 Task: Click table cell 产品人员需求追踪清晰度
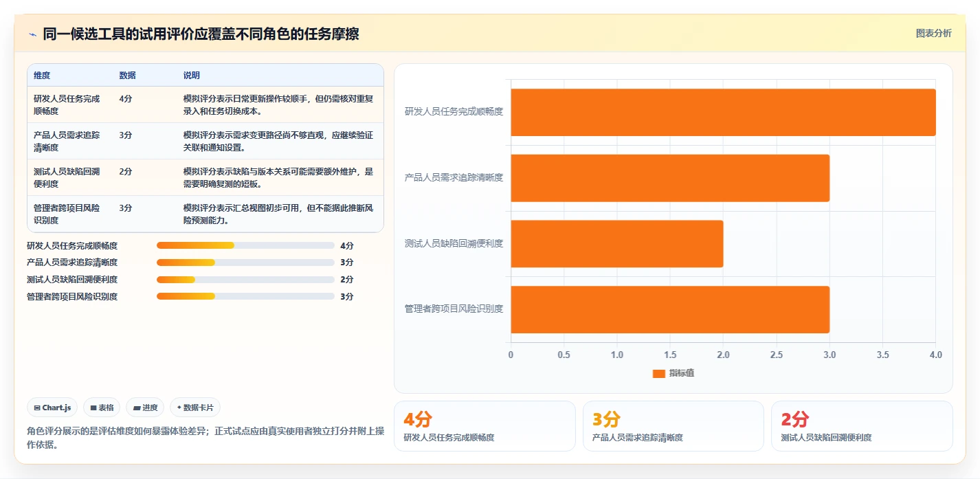[69, 141]
